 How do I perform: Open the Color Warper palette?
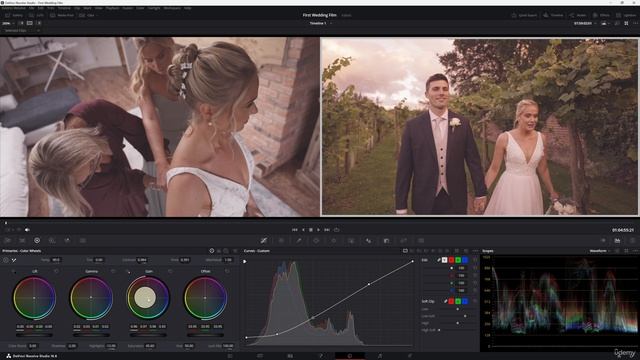click(281, 240)
